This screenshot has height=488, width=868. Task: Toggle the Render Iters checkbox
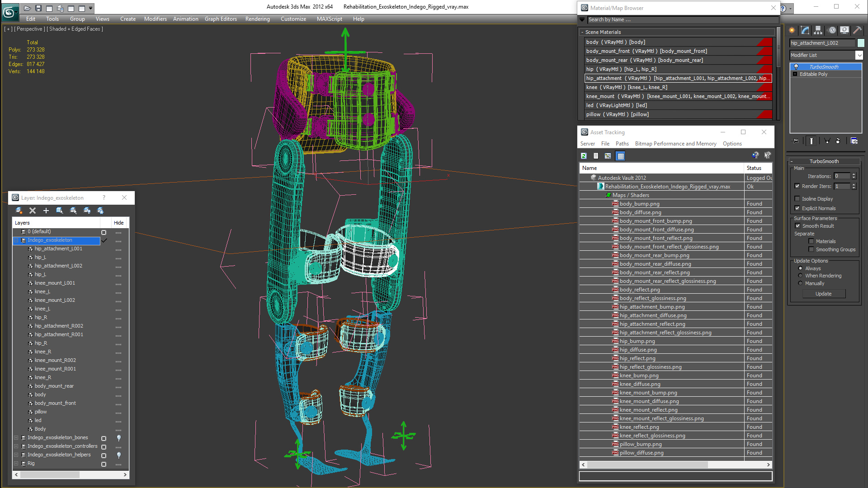[x=797, y=186]
